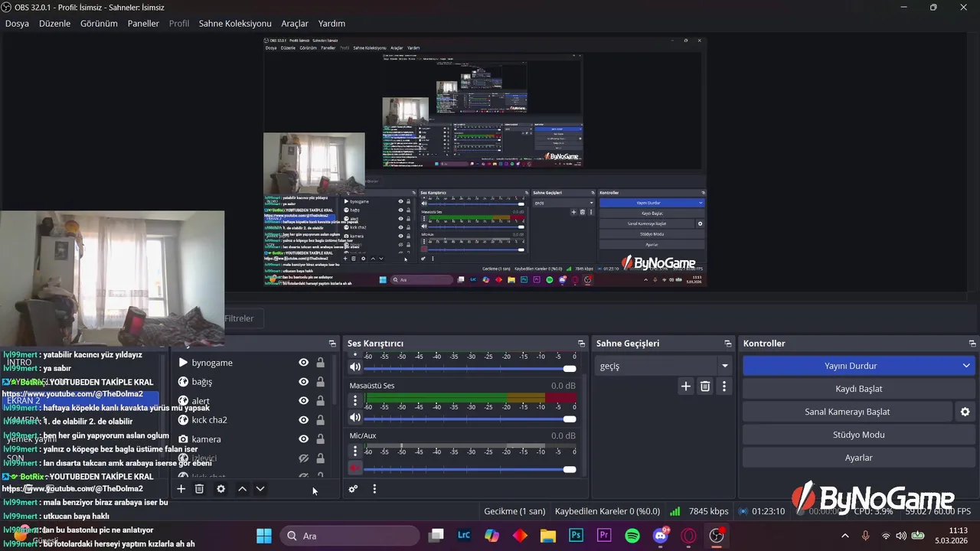
Task: Add a scene transition with plus
Action: tap(686, 386)
